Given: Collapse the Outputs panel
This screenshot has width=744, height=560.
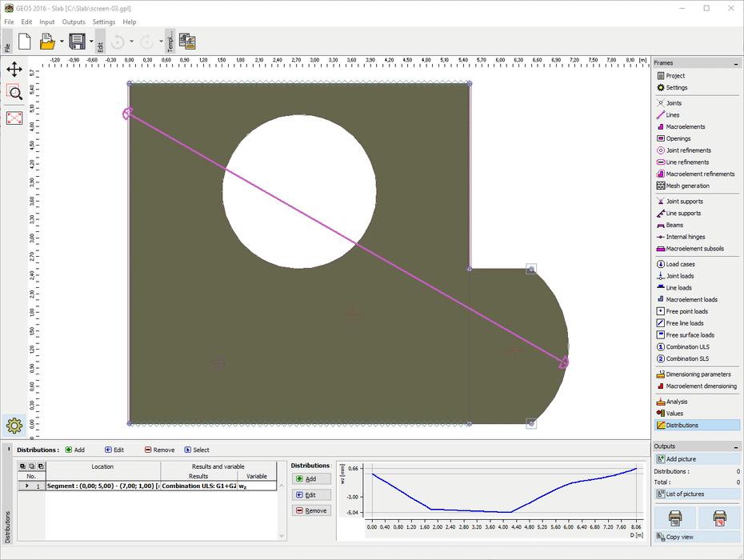Looking at the screenshot, I should pyautogui.click(x=737, y=446).
